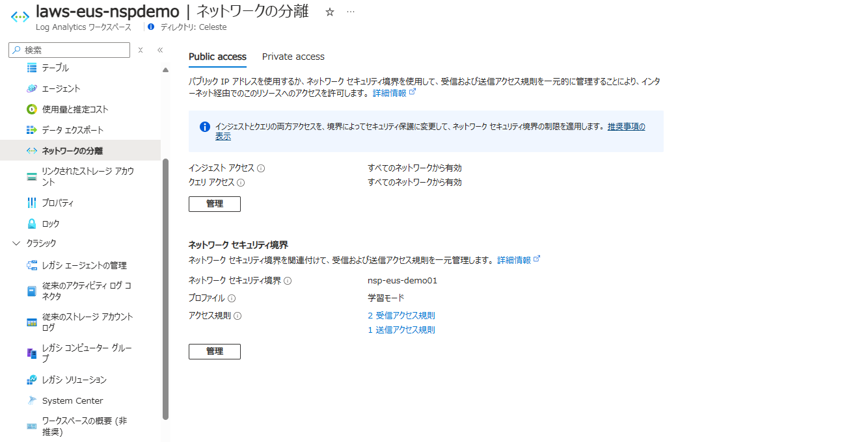Click the 使用量と推定コスト icon
The height and width of the screenshot is (442, 868).
coord(32,109)
